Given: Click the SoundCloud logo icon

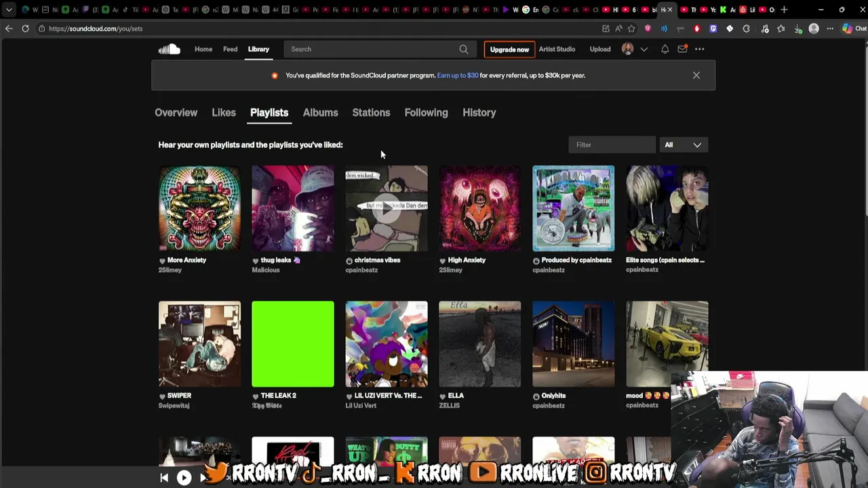Looking at the screenshot, I should point(169,49).
